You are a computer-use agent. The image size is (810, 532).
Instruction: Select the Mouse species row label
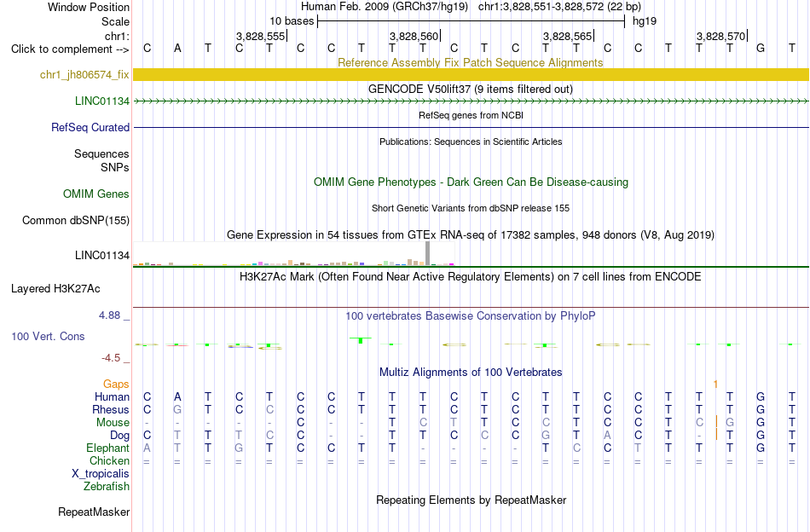[113, 423]
